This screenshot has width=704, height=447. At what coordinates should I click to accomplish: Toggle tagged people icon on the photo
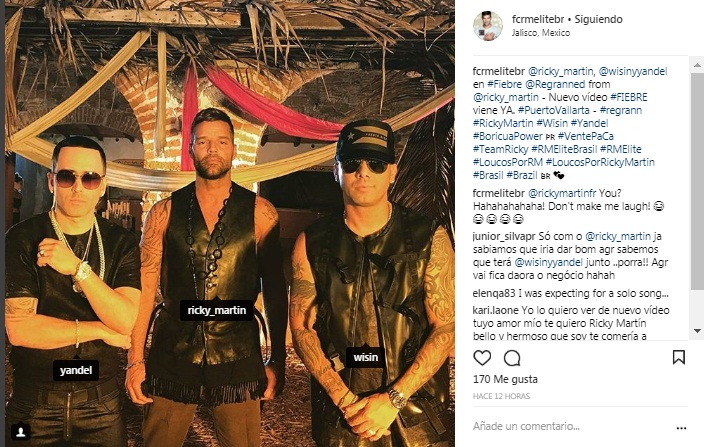pos(21,432)
